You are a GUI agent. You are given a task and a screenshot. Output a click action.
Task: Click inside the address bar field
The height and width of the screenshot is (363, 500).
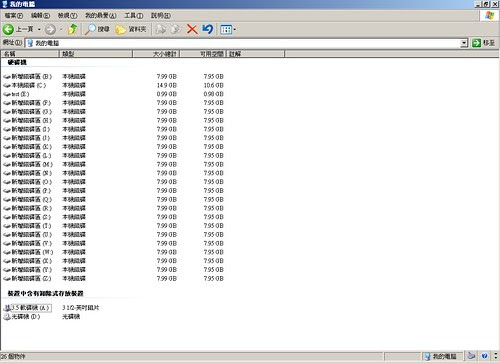click(x=247, y=43)
